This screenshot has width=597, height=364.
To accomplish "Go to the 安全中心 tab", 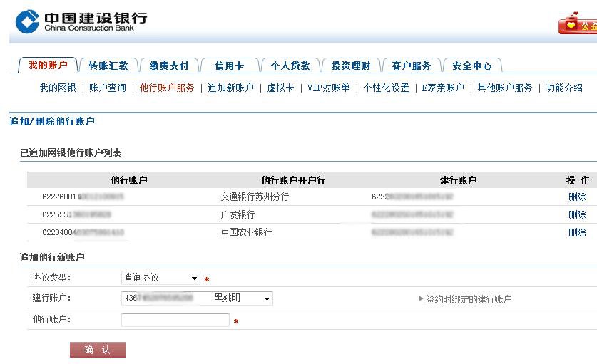I will pos(472,66).
